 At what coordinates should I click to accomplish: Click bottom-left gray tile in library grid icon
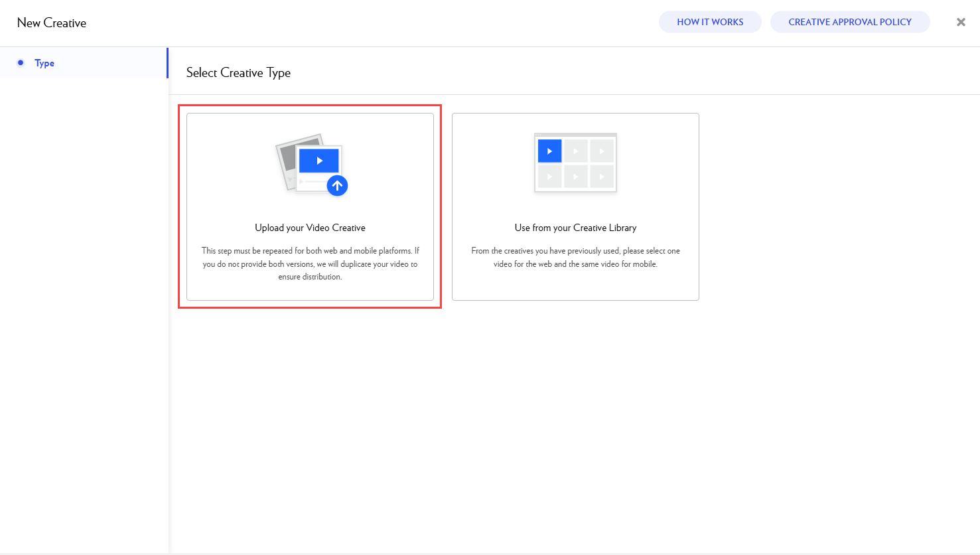[x=549, y=177]
